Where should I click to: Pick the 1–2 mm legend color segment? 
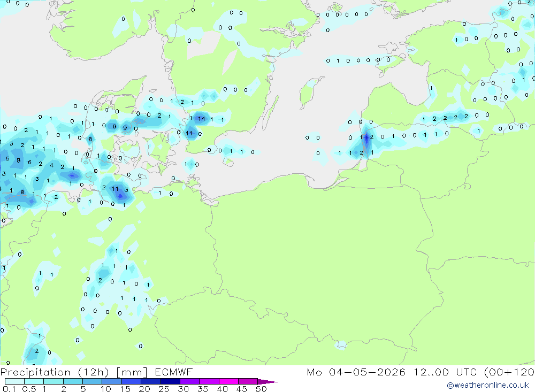53,381
